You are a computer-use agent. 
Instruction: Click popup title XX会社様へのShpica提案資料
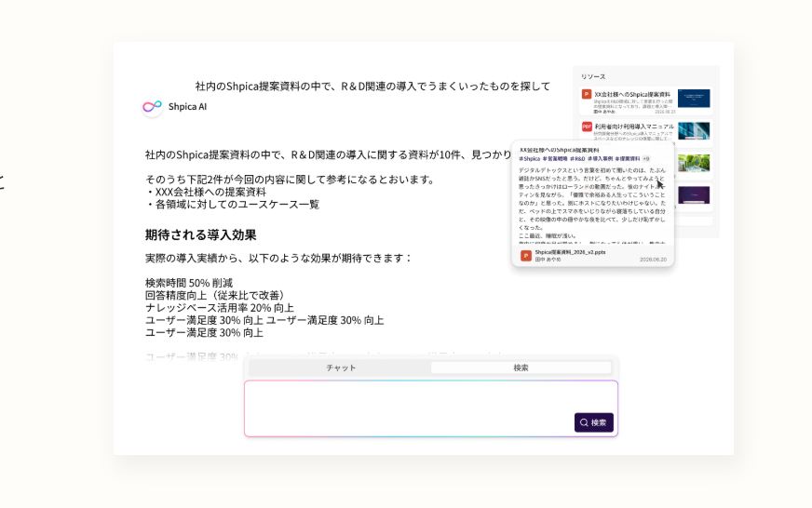coord(560,150)
